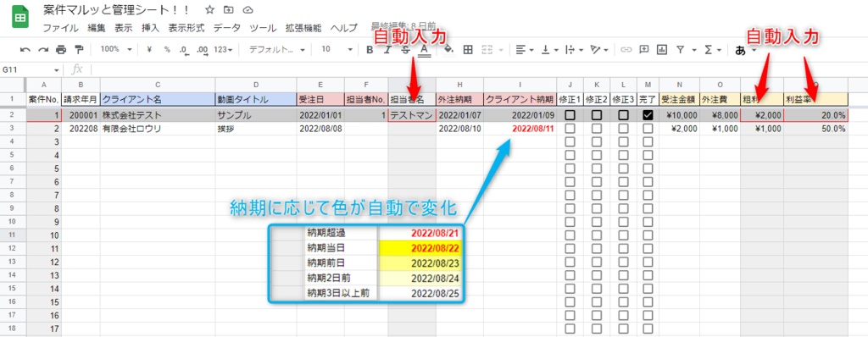The height and width of the screenshot is (337, 868).
Task: Check 修正1 checkbox for 有限会社ロウリ
Action: pyautogui.click(x=570, y=129)
